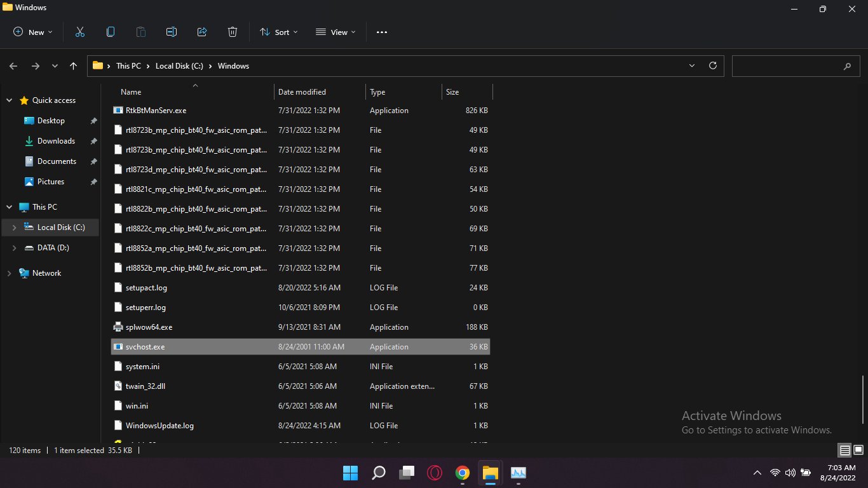Open Desktop in Quick access
Viewport: 868px width, 488px height.
point(51,121)
